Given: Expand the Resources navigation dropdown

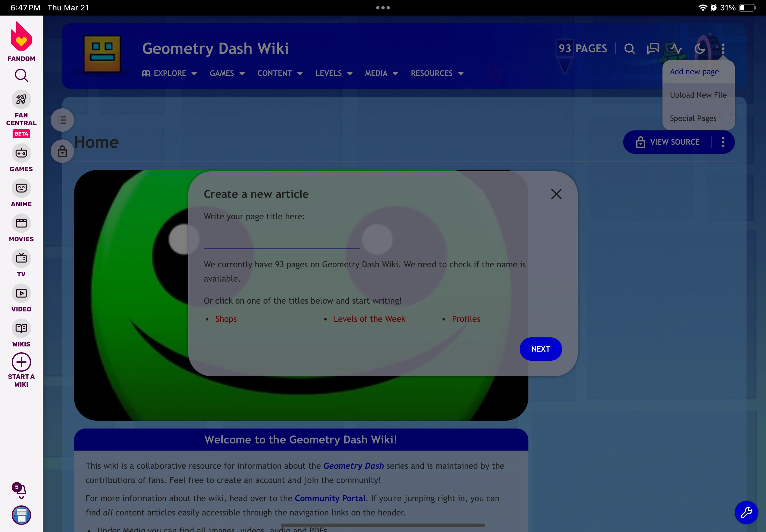Looking at the screenshot, I should [x=437, y=73].
